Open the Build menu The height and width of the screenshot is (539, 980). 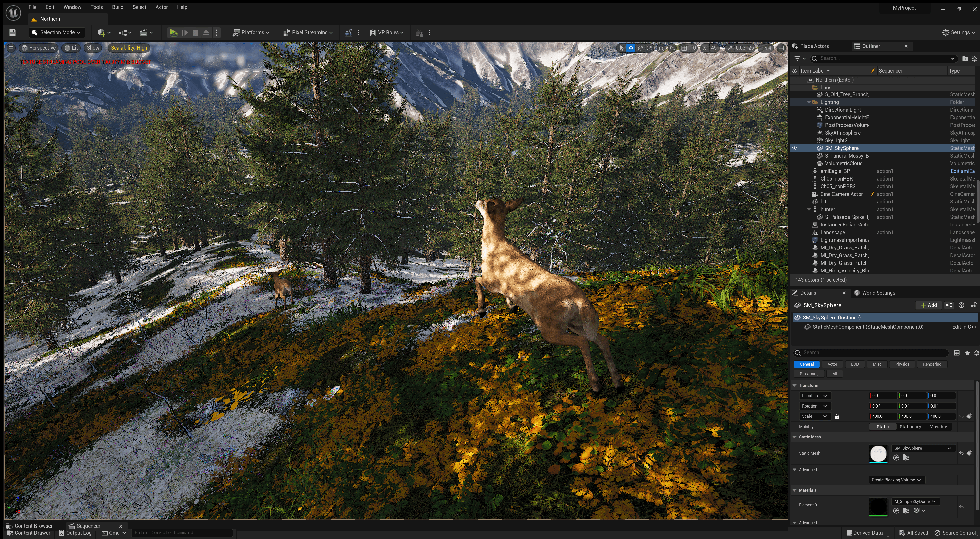pyautogui.click(x=118, y=7)
